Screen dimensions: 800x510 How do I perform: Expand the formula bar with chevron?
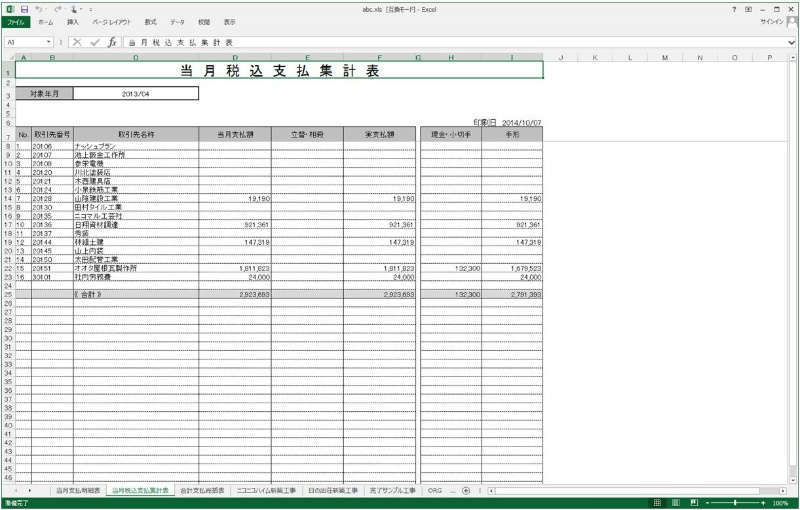pyautogui.click(x=791, y=43)
